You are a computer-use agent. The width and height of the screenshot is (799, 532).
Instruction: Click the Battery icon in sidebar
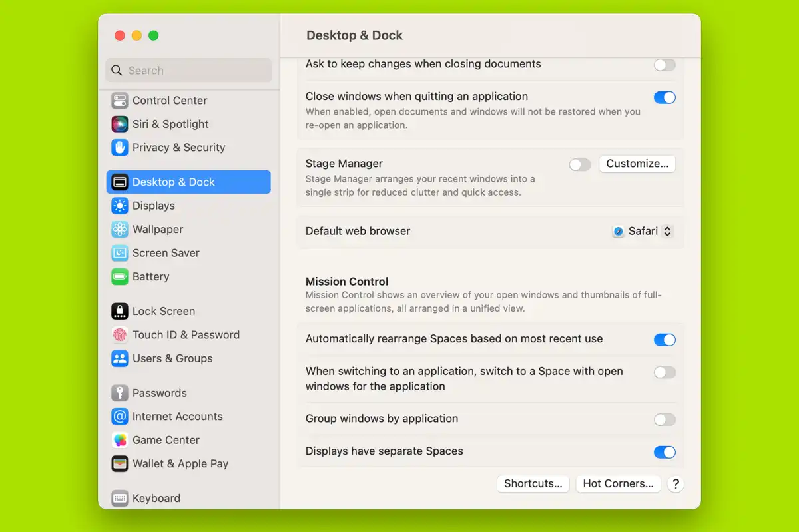120,277
